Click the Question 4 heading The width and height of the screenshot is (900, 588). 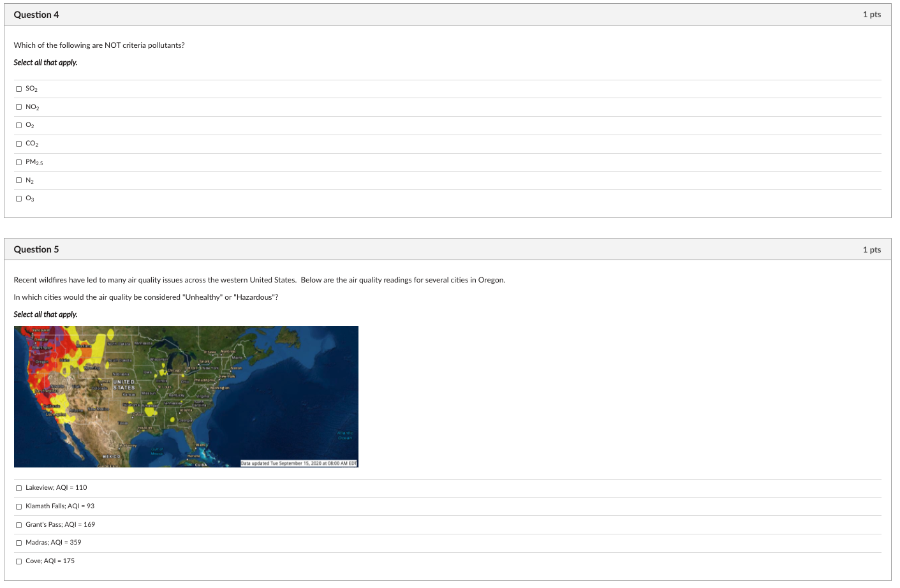(x=36, y=15)
